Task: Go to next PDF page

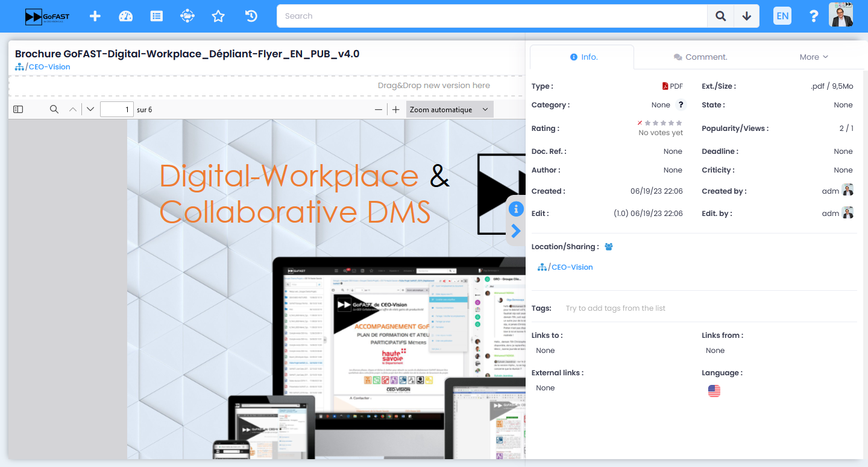Action: (90, 109)
